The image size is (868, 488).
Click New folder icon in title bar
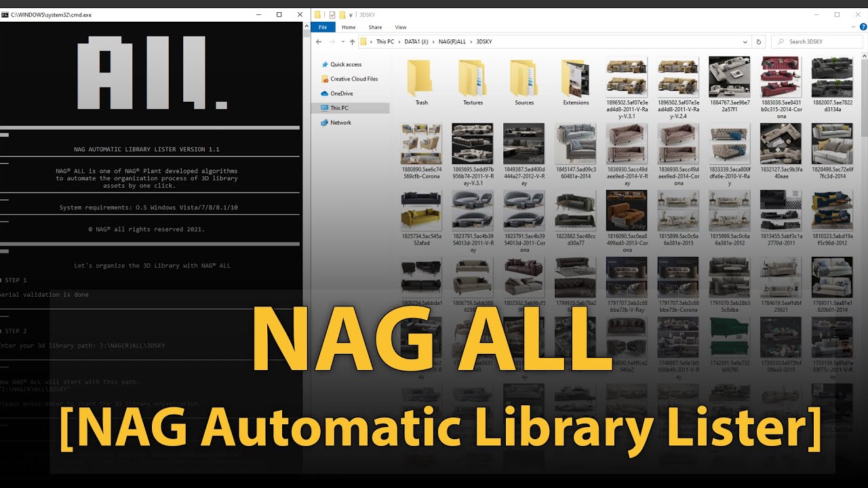pyautogui.click(x=342, y=14)
